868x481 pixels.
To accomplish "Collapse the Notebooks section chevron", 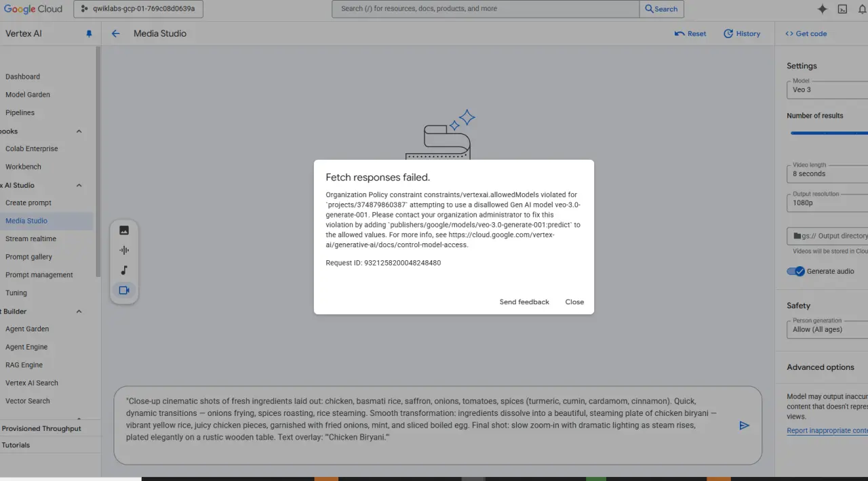I will [x=79, y=131].
